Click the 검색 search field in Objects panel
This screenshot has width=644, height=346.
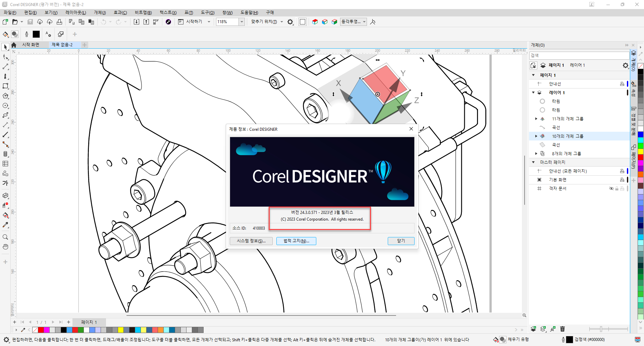coord(579,55)
